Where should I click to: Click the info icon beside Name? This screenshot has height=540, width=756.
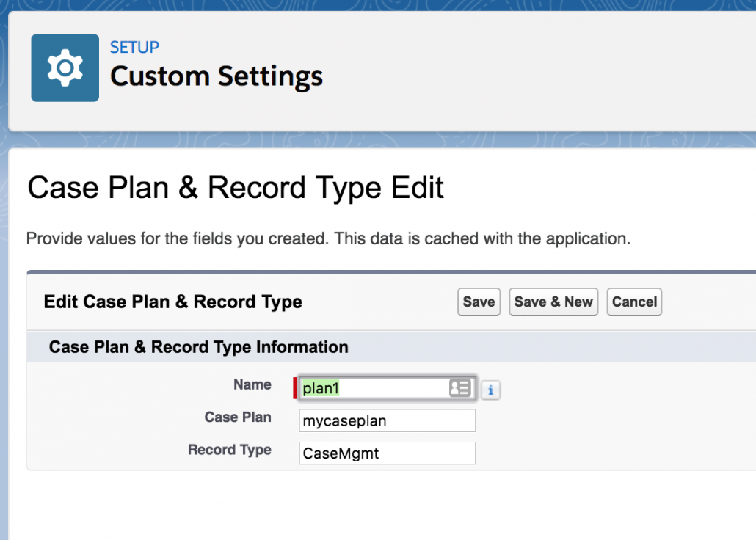tap(490, 390)
